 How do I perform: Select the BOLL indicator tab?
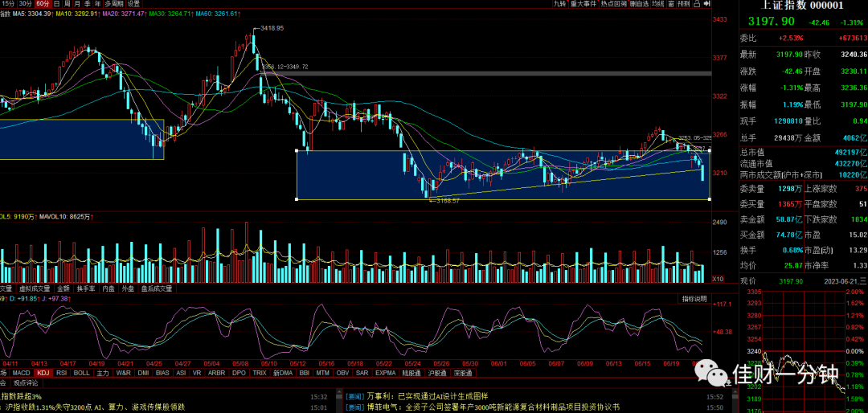click(82, 373)
